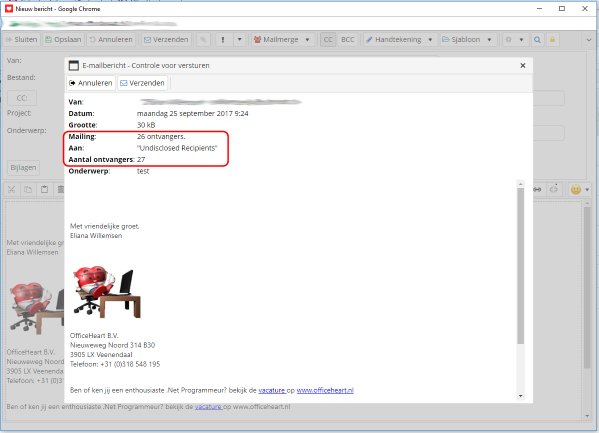Expand the Mailmerge dropdown
This screenshot has height=433, width=599.
click(307, 39)
